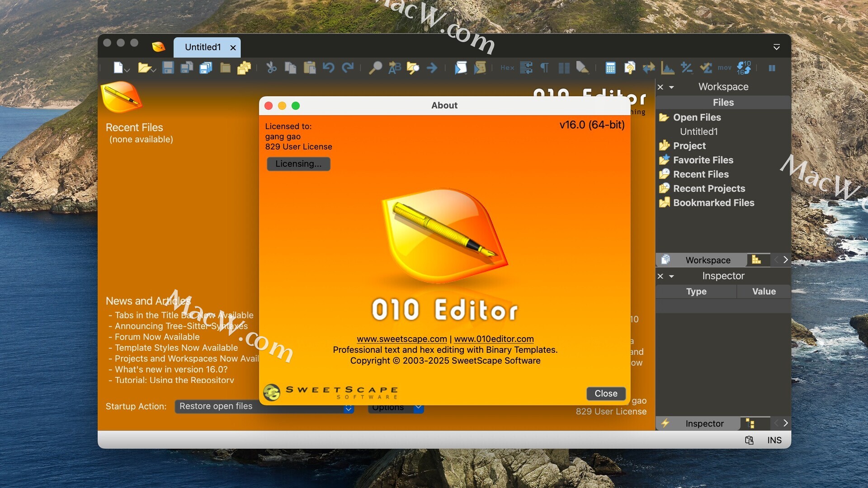Click the Licensing... button
This screenshot has height=488, width=868.
coord(298,164)
